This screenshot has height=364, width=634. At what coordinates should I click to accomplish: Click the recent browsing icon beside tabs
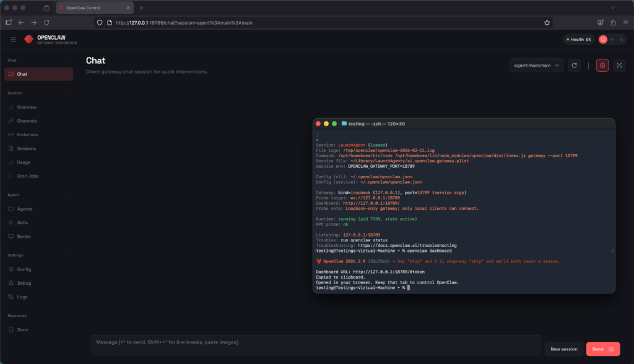[x=46, y=7]
